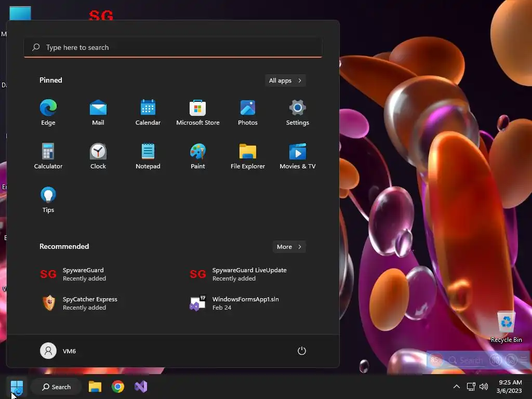This screenshot has width=532, height=399.
Task: Open Visual Studio from taskbar
Action: (x=141, y=387)
